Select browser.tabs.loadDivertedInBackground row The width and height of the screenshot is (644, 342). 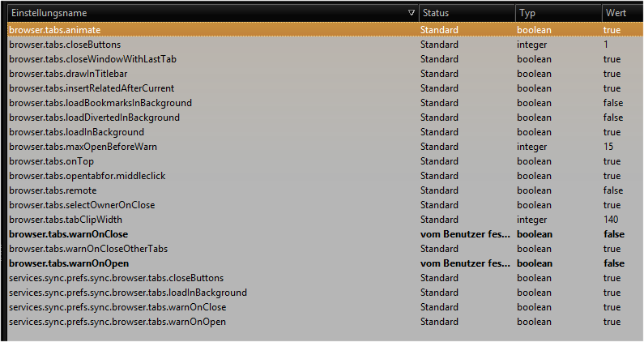tap(94, 118)
